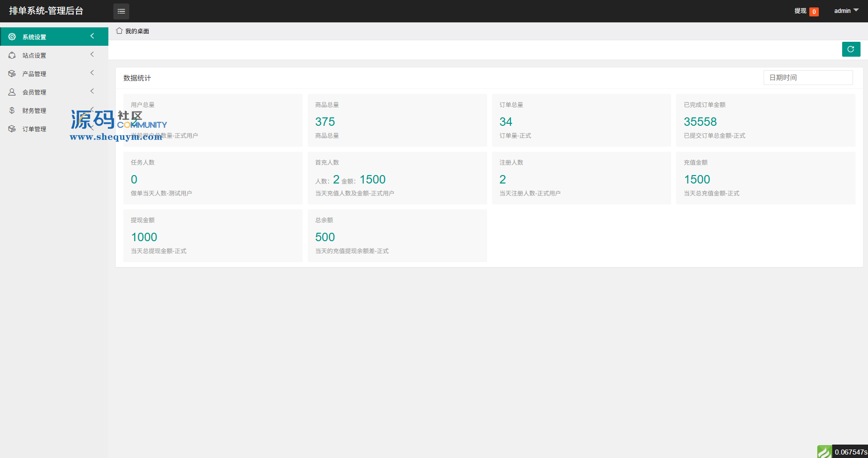Click the Product Management cube icon
The height and width of the screenshot is (458, 868).
click(x=12, y=74)
